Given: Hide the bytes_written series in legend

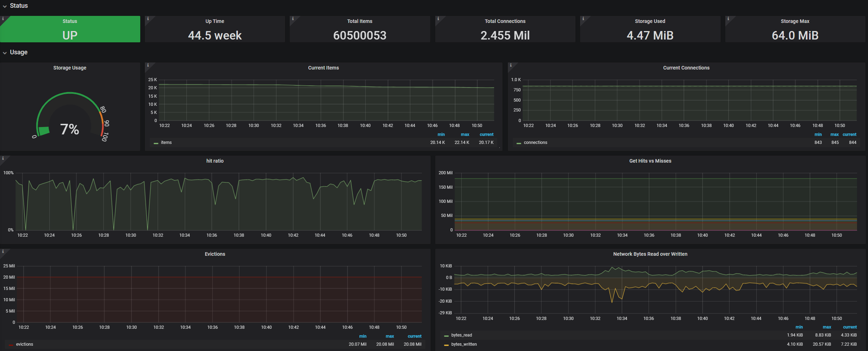Looking at the screenshot, I should 464,344.
